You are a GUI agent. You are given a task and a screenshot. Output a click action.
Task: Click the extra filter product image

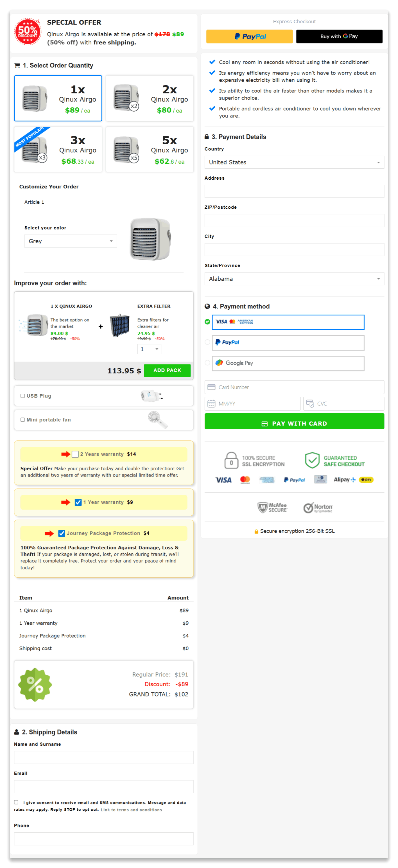pos(119,325)
